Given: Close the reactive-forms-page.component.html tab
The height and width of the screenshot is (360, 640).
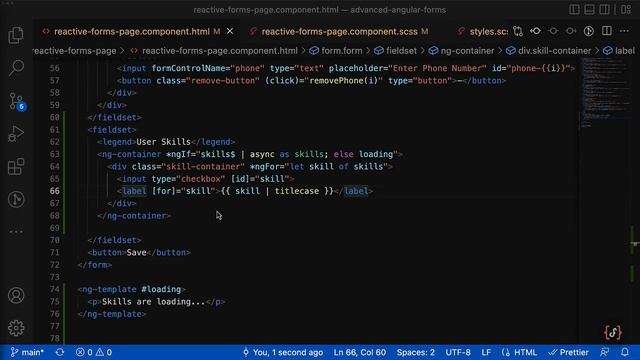Looking at the screenshot, I should (x=230, y=31).
